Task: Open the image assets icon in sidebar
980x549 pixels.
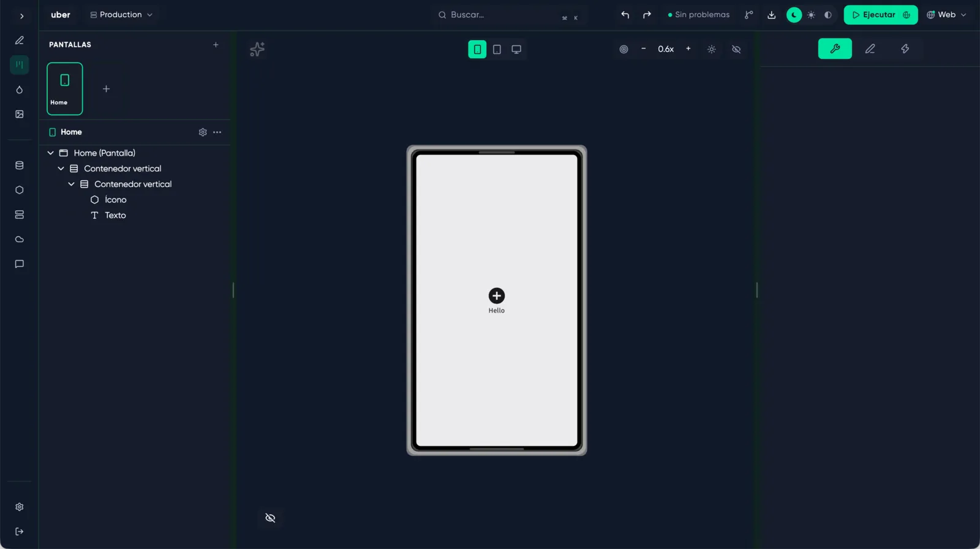Action: 20,114
